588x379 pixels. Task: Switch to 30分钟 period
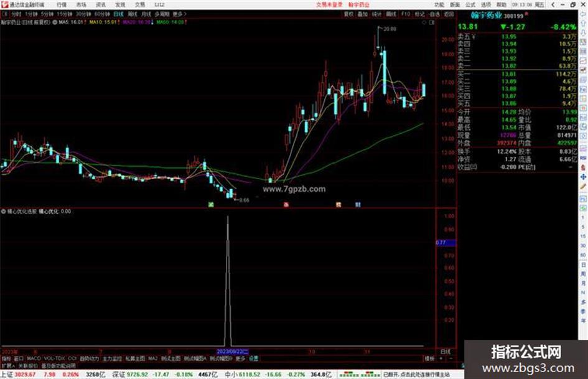[83, 14]
